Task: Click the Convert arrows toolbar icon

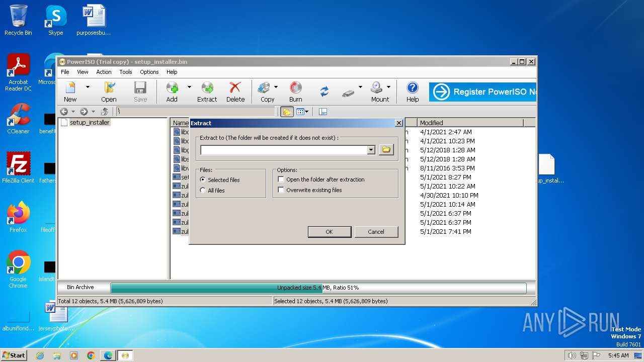Action: tap(325, 92)
